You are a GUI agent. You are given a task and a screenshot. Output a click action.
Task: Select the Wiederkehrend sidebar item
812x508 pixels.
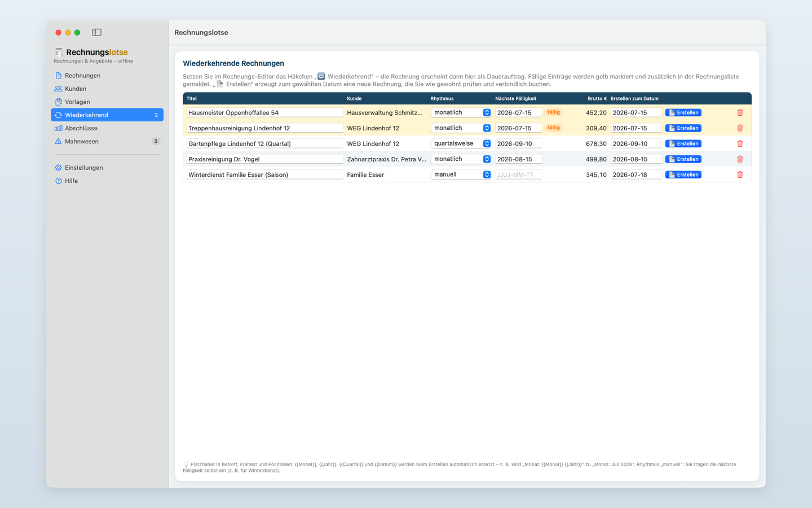[107, 115]
